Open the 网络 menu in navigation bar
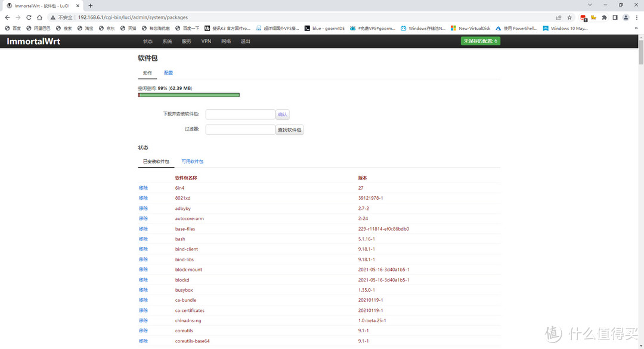Screen dimensions: 644x349 tap(226, 41)
